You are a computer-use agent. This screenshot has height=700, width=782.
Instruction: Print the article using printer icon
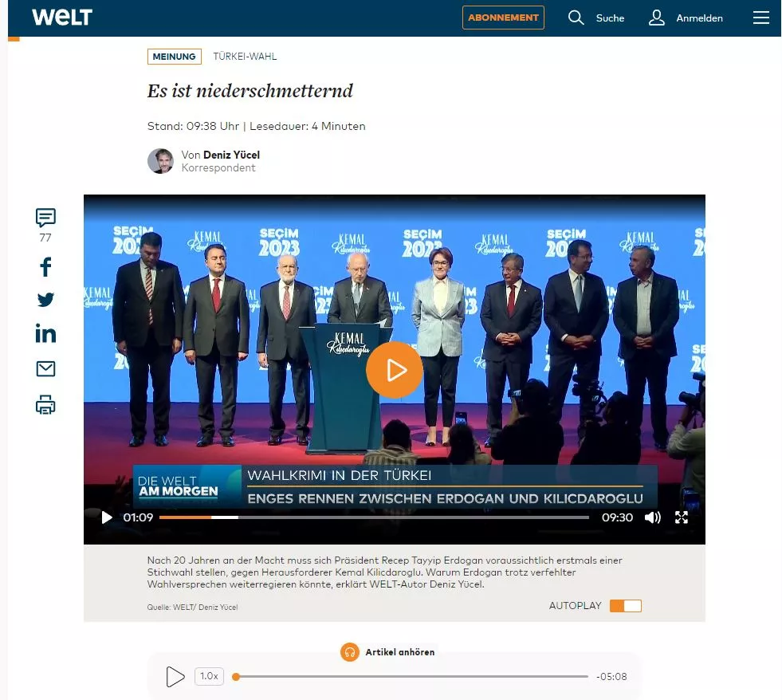(x=45, y=405)
